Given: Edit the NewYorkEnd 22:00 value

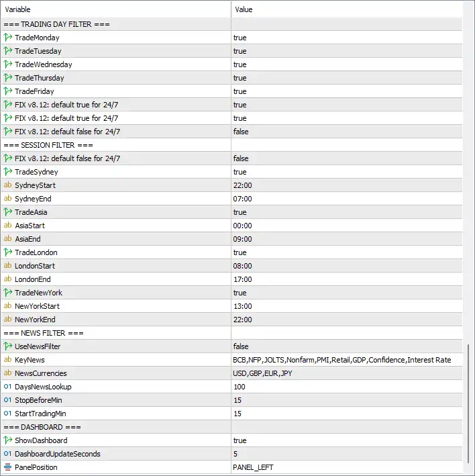Looking at the screenshot, I should [x=347, y=320].
